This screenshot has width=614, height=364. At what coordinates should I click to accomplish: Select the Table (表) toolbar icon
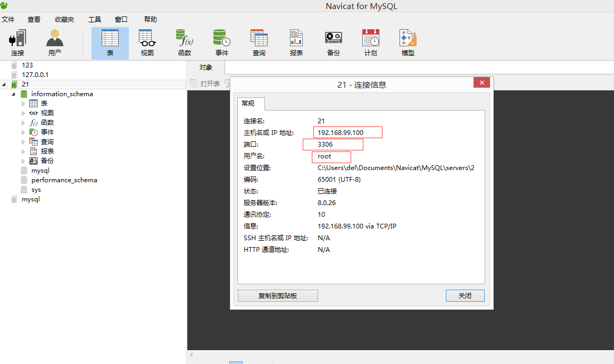click(x=110, y=43)
